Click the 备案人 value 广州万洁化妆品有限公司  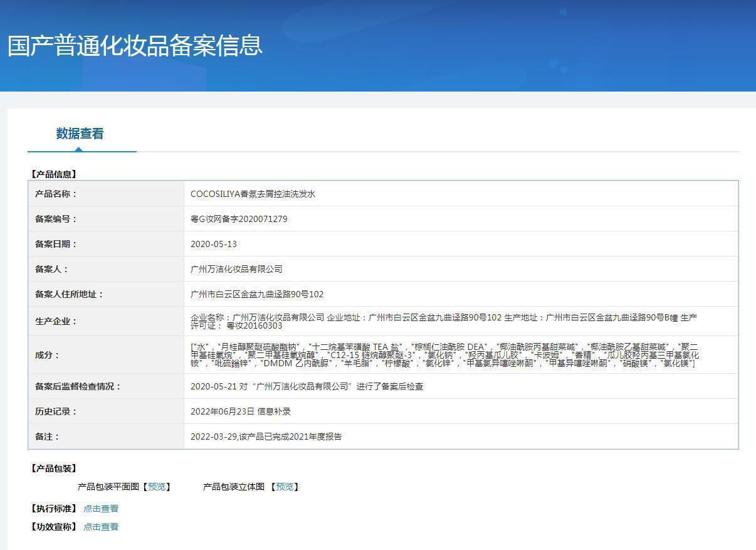click(236, 269)
